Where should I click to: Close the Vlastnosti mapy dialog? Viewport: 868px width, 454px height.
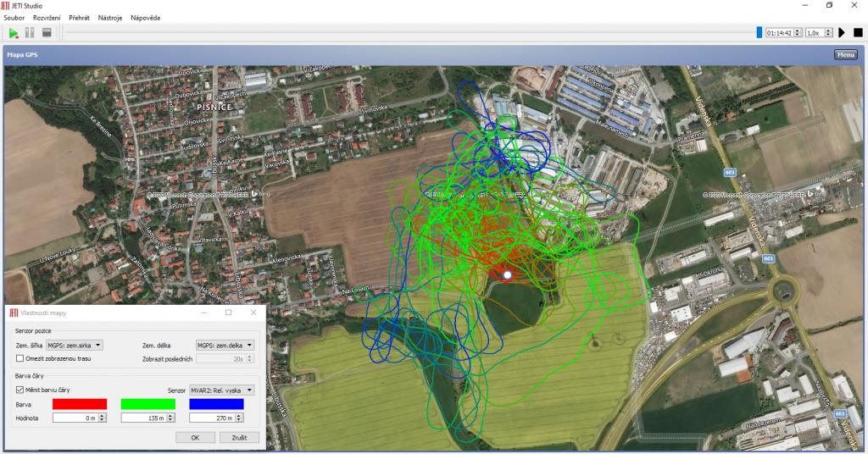pos(253,313)
